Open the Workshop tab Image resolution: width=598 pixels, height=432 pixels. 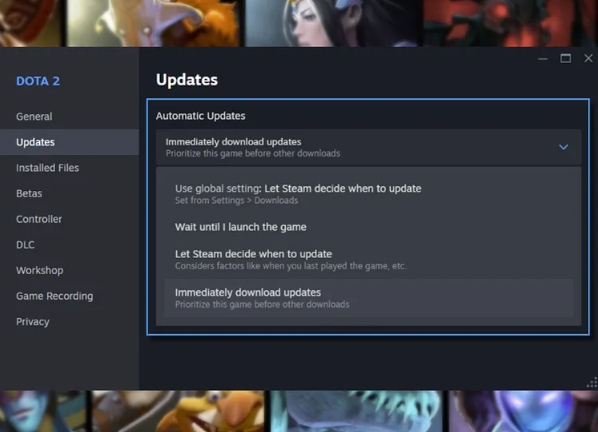[x=40, y=270]
